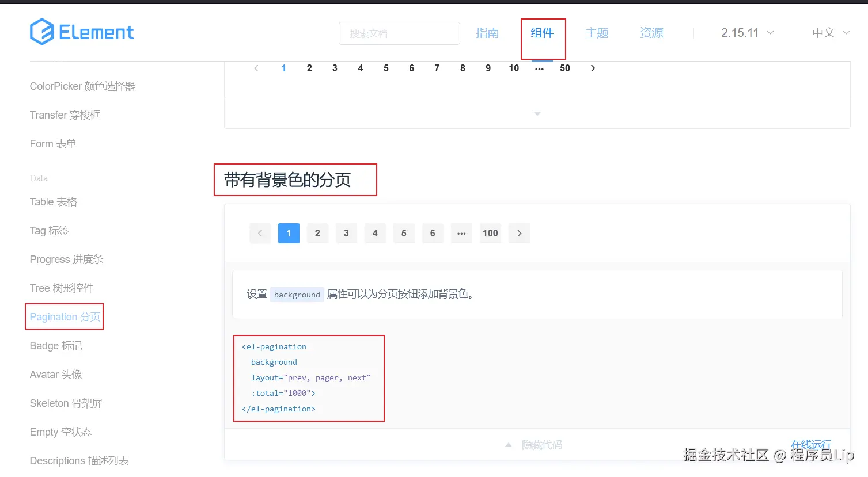Click 隐藏代码 to hide the code
Screen dimensions: 868x477
[540, 444]
